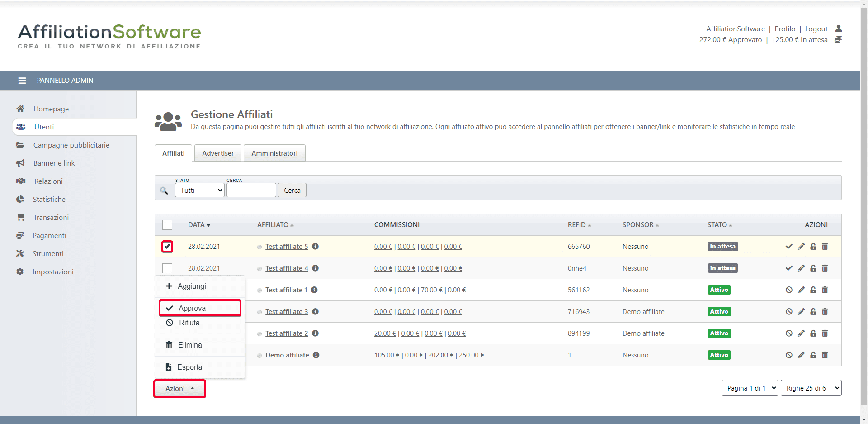Click the pencil edit icon for Test affiliate 4

point(801,268)
